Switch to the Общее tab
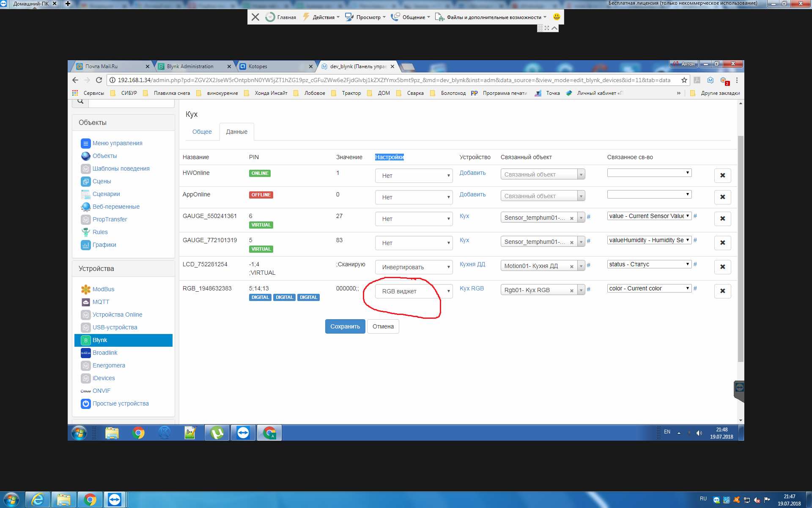Viewport: 812px width, 508px height. pyautogui.click(x=202, y=132)
